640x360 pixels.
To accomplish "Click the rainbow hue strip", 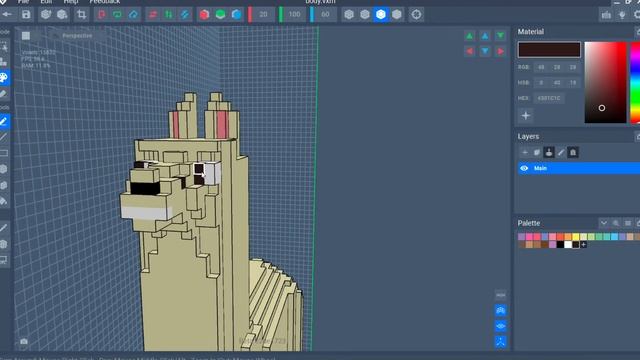I will 635,82.
